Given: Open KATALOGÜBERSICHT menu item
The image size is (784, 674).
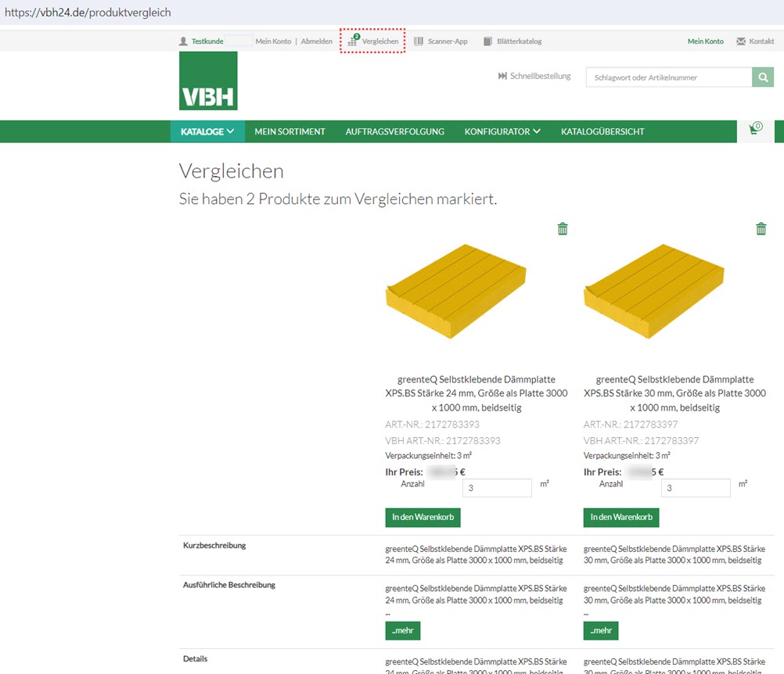Looking at the screenshot, I should (x=602, y=131).
